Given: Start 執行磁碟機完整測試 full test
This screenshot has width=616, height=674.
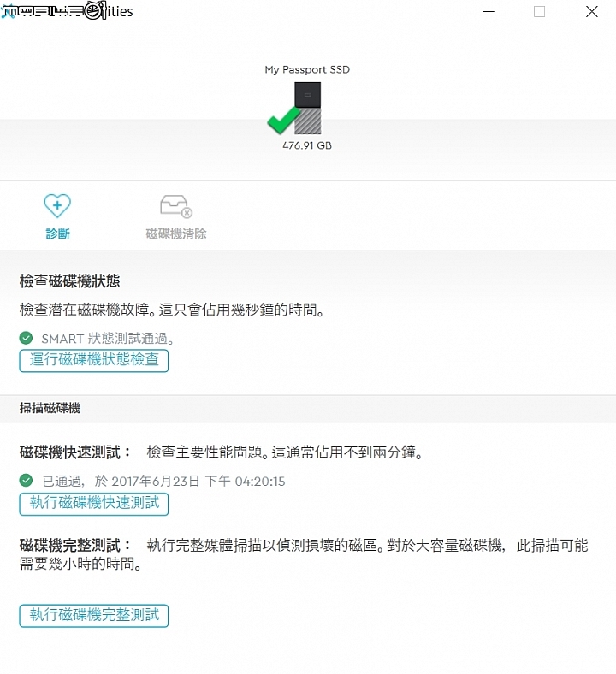Looking at the screenshot, I should point(94,616).
